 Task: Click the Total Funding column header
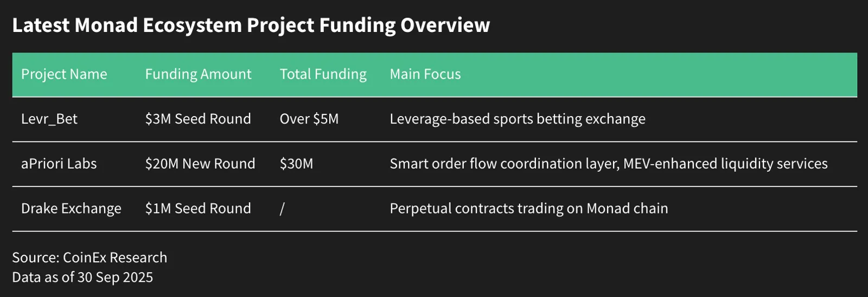click(x=323, y=74)
